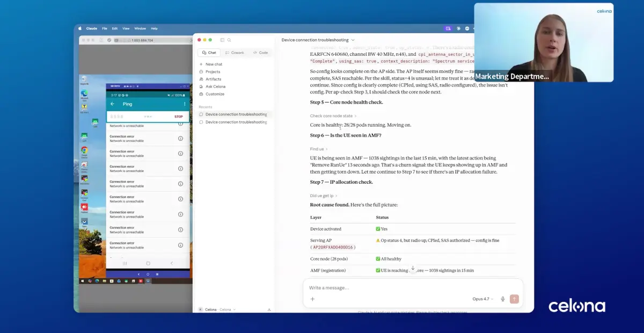The width and height of the screenshot is (644, 333).
Task: Switch to the Code tab
Action: [x=260, y=53]
